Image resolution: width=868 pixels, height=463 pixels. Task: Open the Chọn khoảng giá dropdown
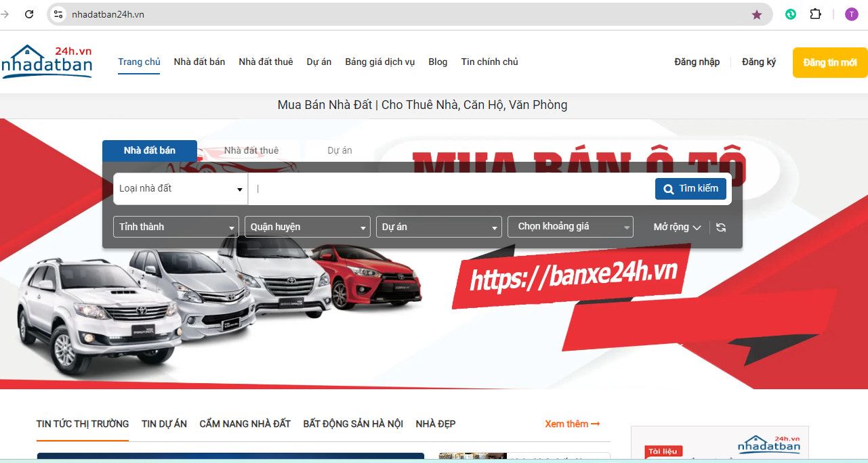pyautogui.click(x=571, y=227)
